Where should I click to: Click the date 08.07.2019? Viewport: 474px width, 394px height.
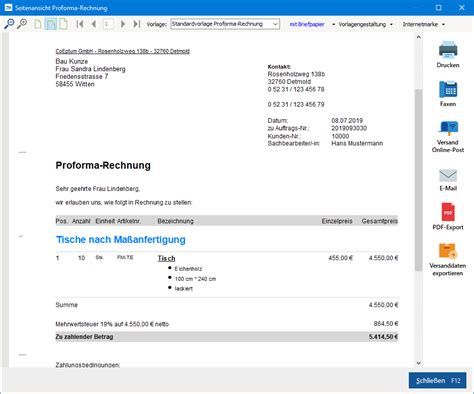(347, 121)
